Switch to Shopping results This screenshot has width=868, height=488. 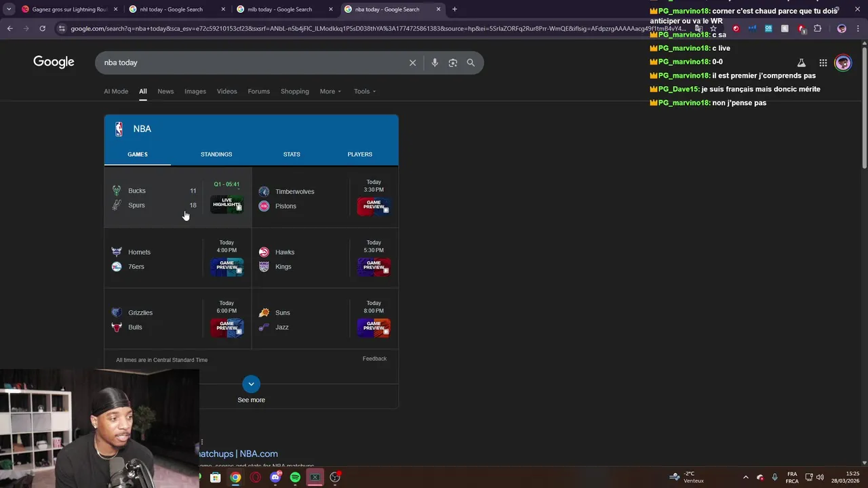(x=295, y=91)
